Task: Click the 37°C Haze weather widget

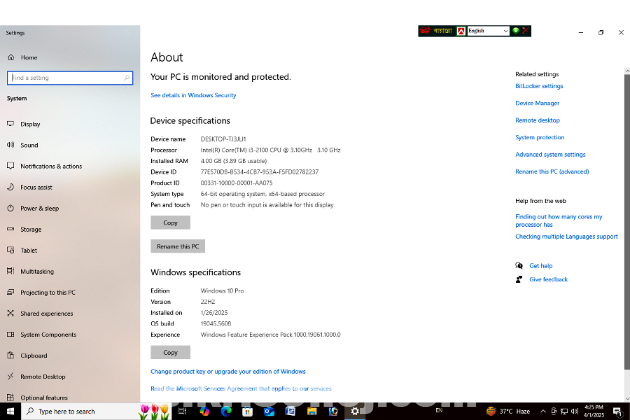Action: [x=508, y=411]
